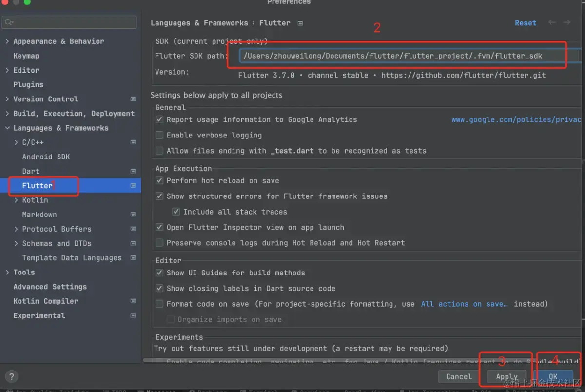This screenshot has width=585, height=392.
Task: Collapse Languages & Frameworks section
Action: (x=7, y=128)
